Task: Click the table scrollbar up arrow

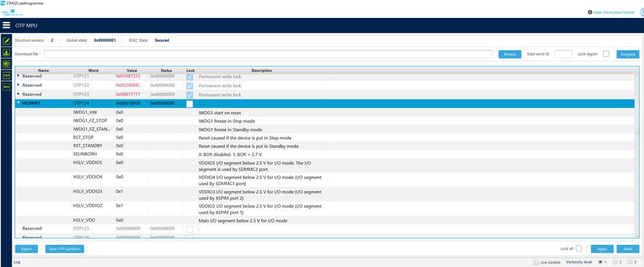Action: coord(637,75)
